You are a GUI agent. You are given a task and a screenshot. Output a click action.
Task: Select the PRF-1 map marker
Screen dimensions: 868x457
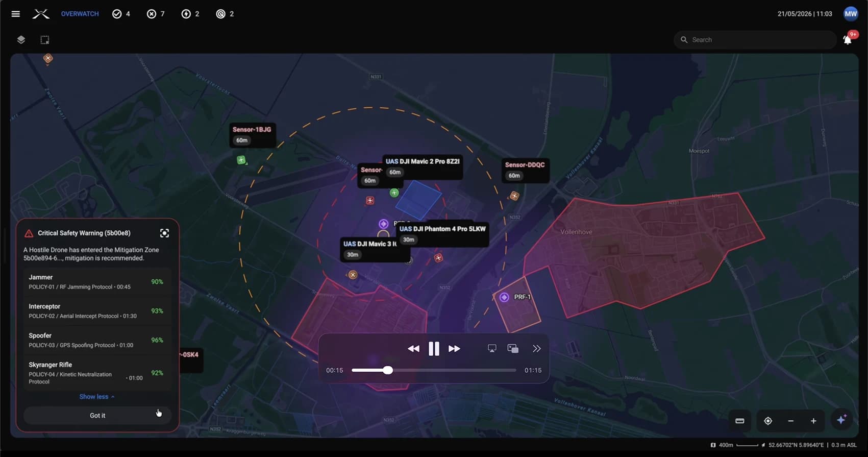(x=504, y=297)
